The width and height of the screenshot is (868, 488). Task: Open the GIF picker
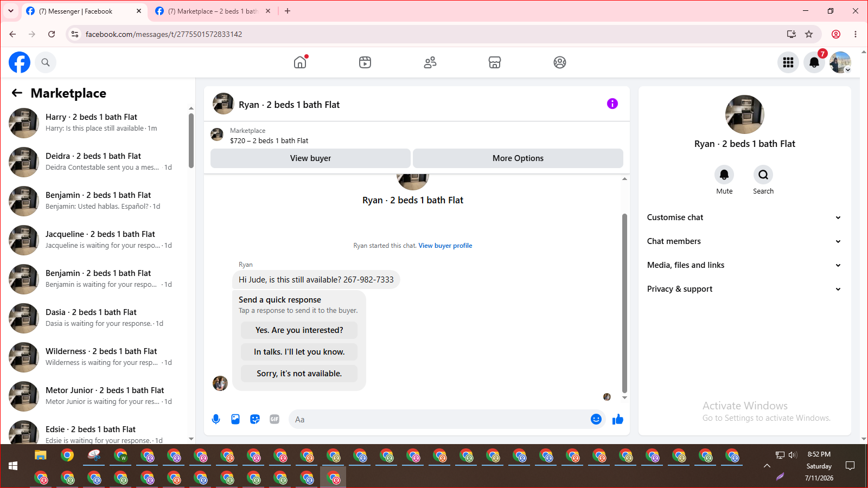275,419
